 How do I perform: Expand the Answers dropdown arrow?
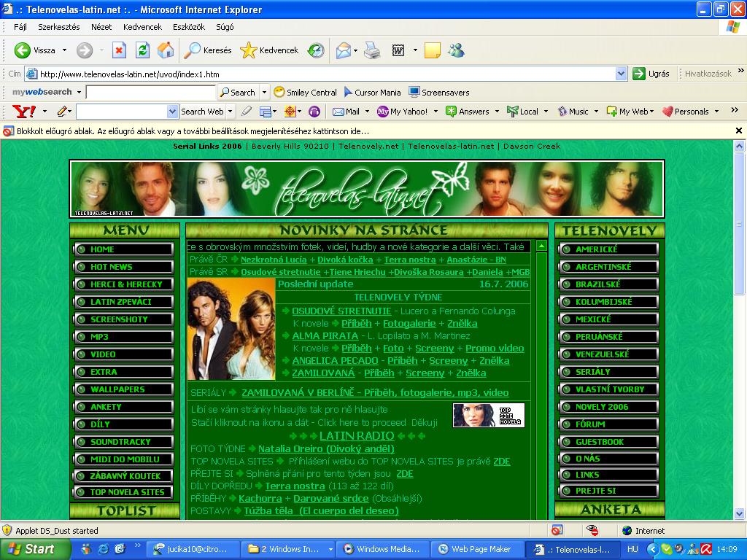click(497, 112)
